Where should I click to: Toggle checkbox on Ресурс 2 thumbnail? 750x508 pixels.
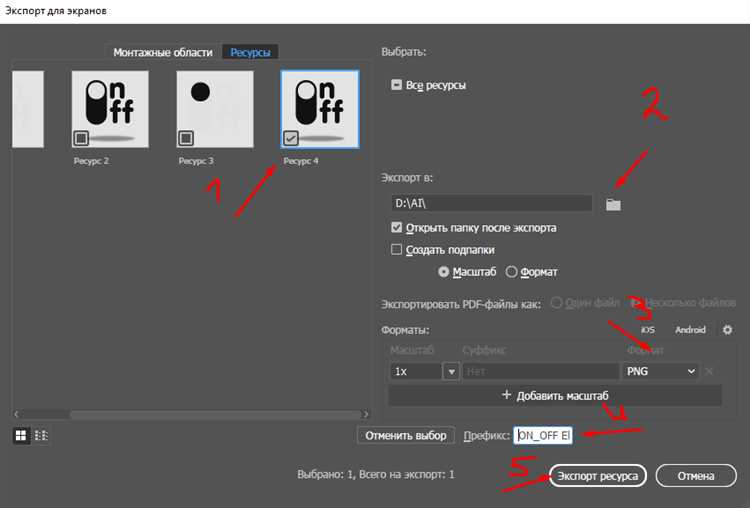pyautogui.click(x=81, y=139)
